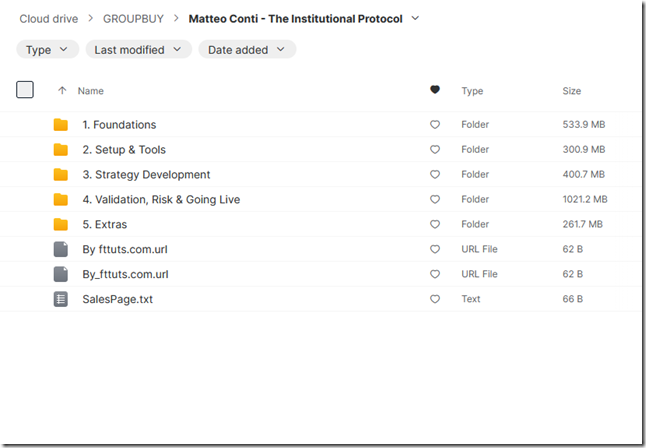
Task: Select the 2. Setup & Tools name
Action: point(124,150)
